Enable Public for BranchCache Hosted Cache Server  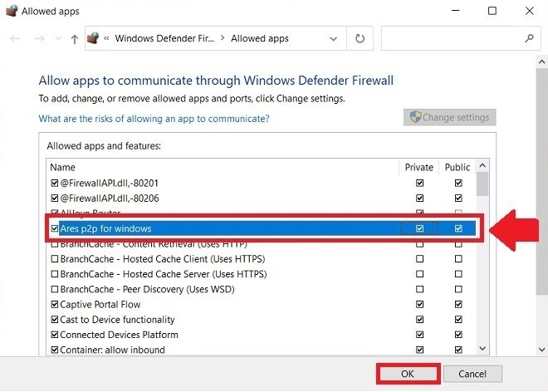click(x=458, y=274)
